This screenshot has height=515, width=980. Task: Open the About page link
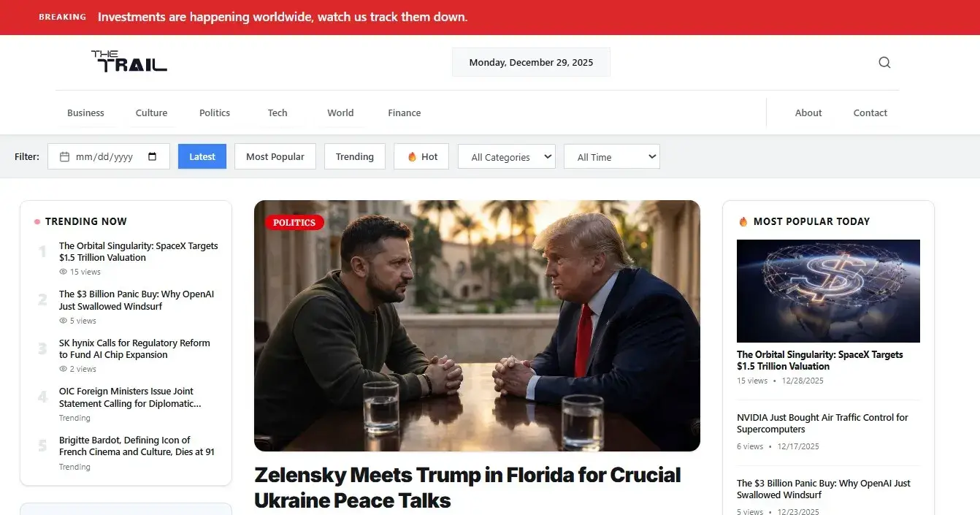[x=808, y=112]
